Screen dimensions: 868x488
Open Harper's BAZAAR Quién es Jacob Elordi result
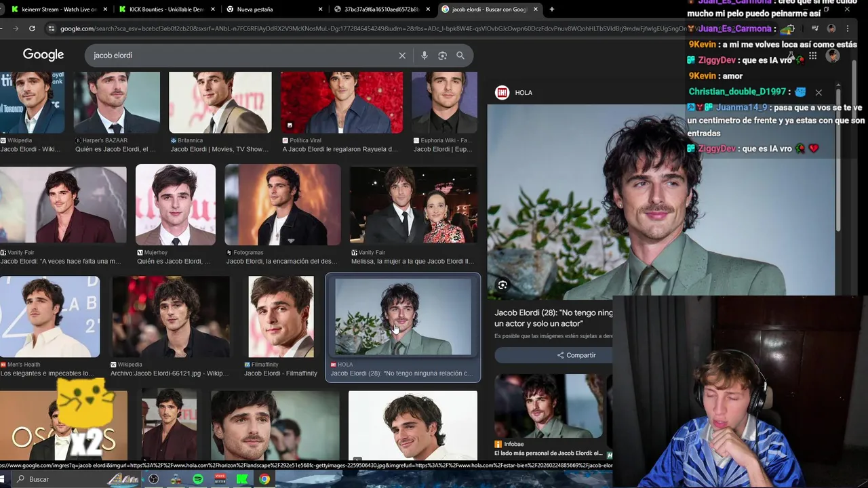pos(115,145)
